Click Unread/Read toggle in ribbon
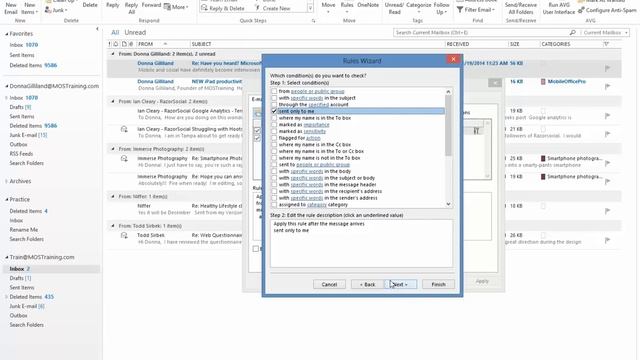This screenshot has width=640, height=360. (x=394, y=7)
